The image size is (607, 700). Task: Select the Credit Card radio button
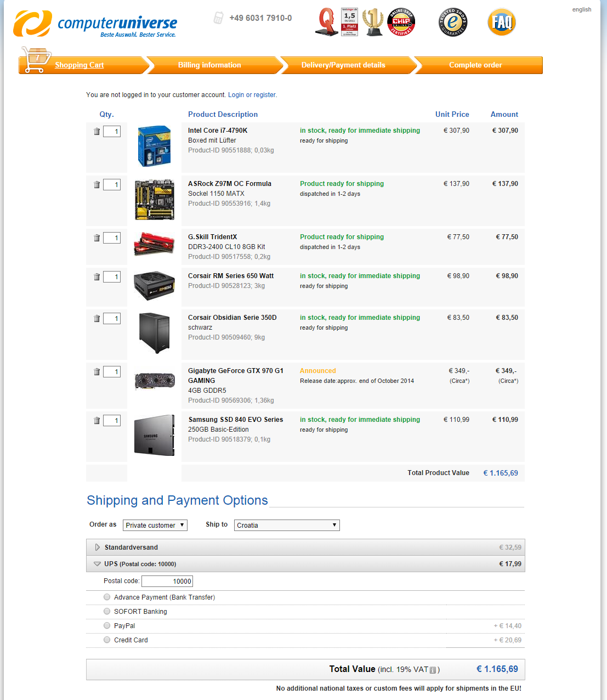pyautogui.click(x=107, y=640)
